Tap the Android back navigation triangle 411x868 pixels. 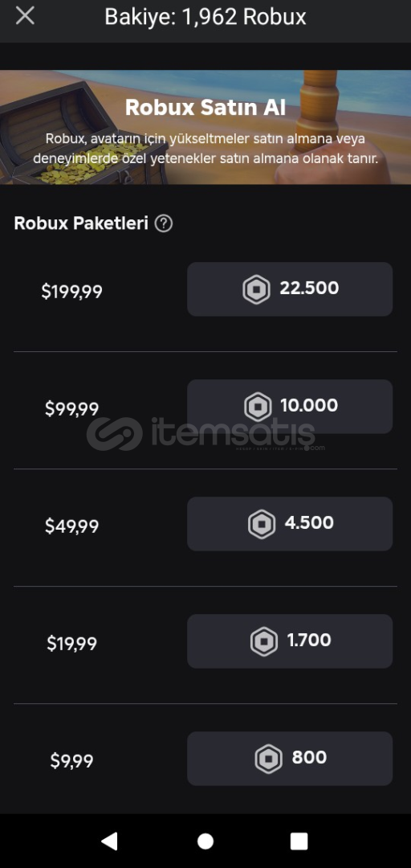(109, 841)
